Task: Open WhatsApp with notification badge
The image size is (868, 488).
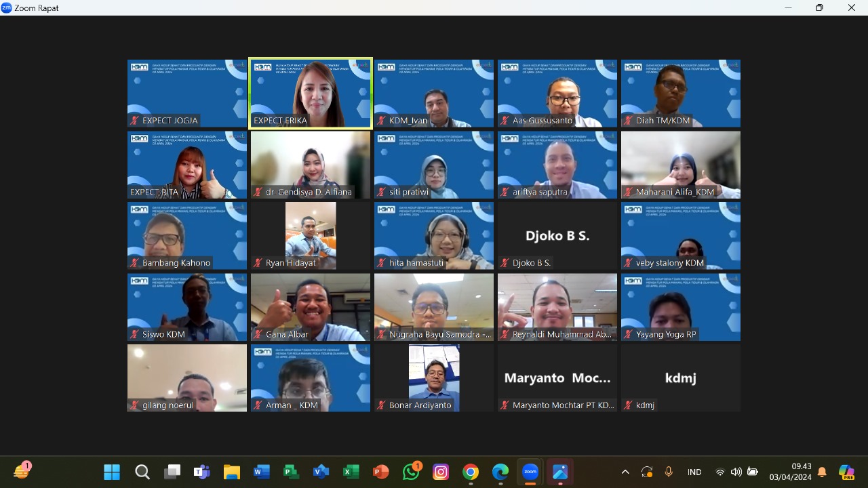Action: (411, 472)
